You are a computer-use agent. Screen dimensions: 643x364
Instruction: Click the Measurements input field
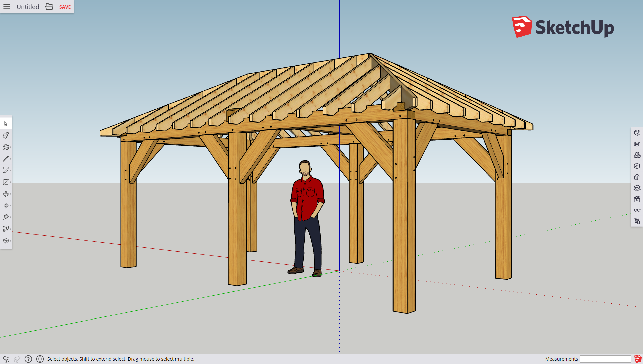(605, 359)
